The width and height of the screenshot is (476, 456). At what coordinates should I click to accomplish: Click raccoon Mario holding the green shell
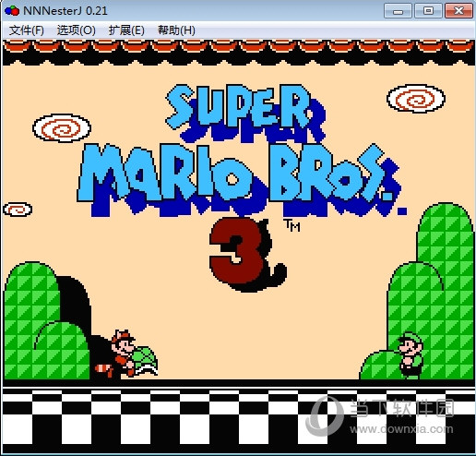tap(126, 354)
